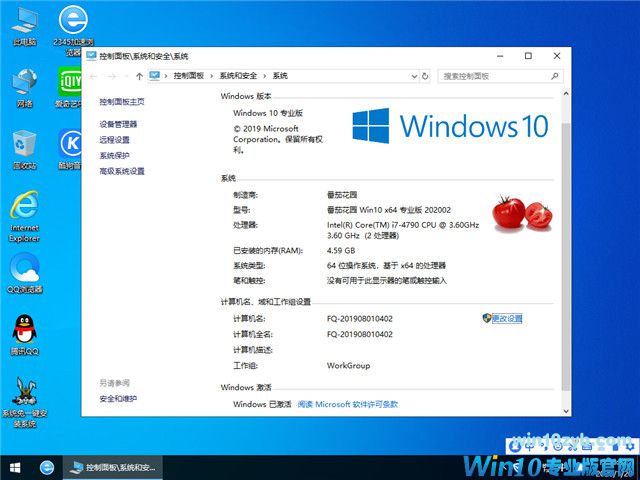This screenshot has width=640, height=480.
Task: Refresh the Control Panel page
Action: (425, 76)
